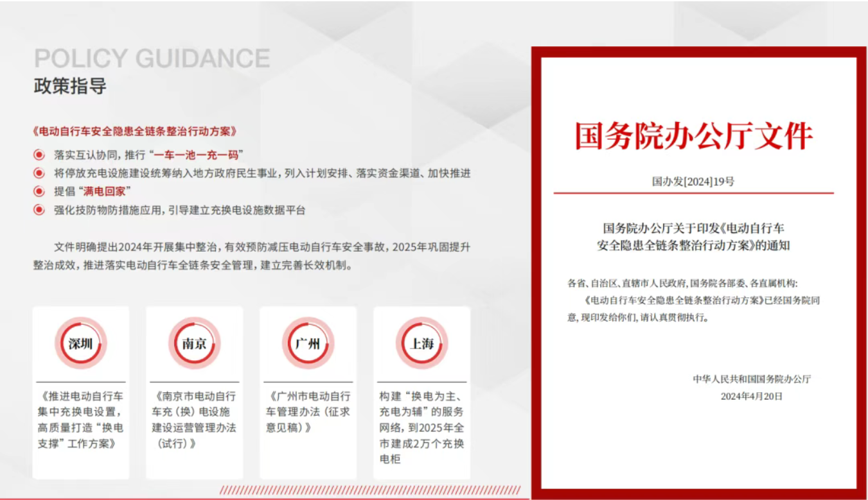Click the addressee line 各省、自治区、直辖市人民政府
The height and width of the screenshot is (500, 868).
pos(683,283)
